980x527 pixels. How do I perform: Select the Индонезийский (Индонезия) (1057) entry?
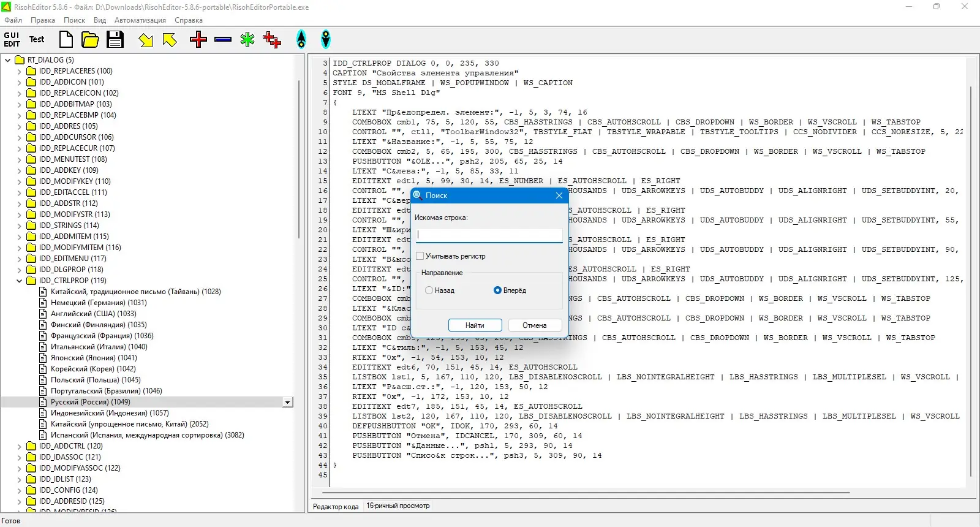[x=110, y=413]
